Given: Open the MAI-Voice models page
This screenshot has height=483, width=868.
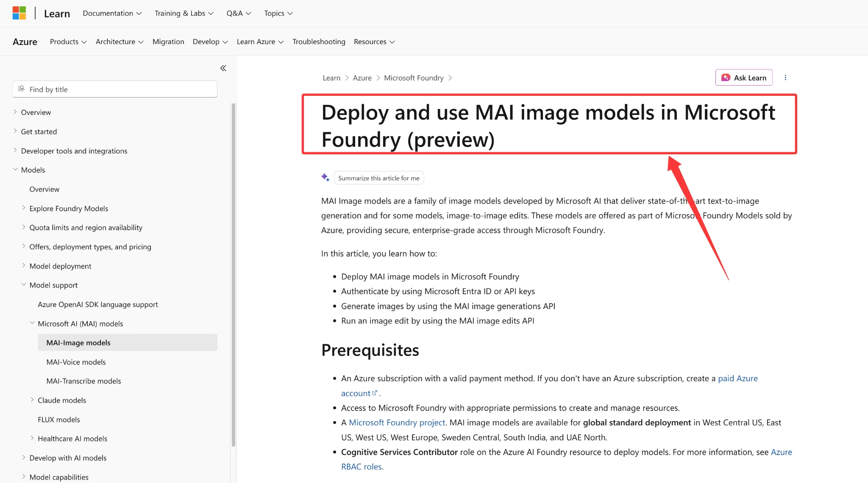Looking at the screenshot, I should [x=76, y=362].
